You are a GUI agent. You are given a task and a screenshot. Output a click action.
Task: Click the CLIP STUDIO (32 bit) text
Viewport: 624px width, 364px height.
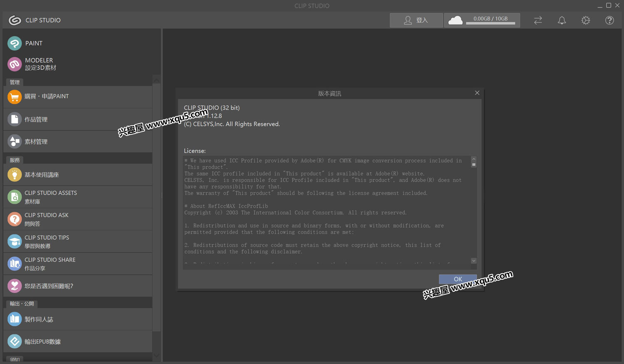pyautogui.click(x=212, y=108)
